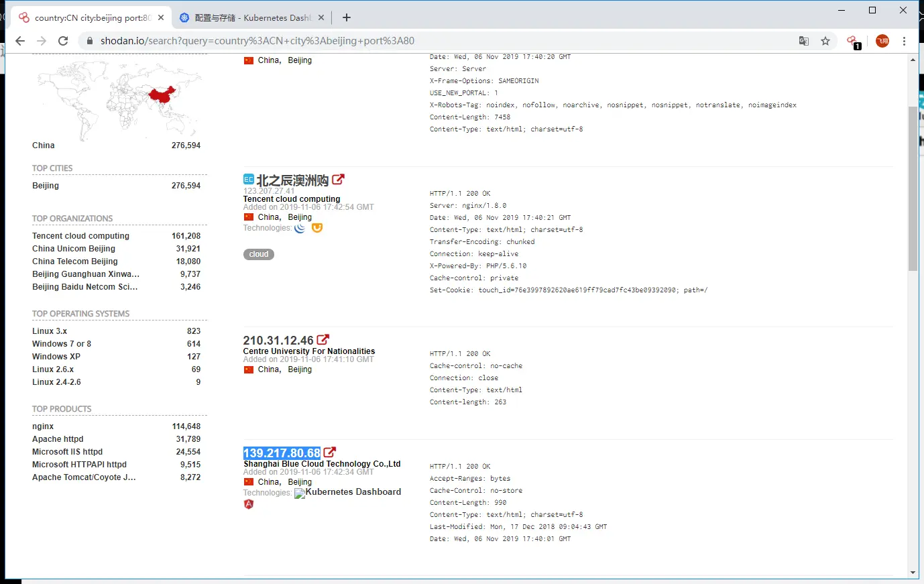Open the Shodan browser extension icon

[853, 42]
